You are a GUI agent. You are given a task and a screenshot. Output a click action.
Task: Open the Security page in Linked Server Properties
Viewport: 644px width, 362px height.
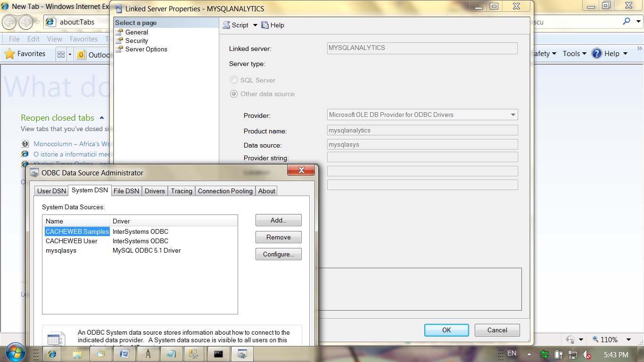[x=137, y=41]
